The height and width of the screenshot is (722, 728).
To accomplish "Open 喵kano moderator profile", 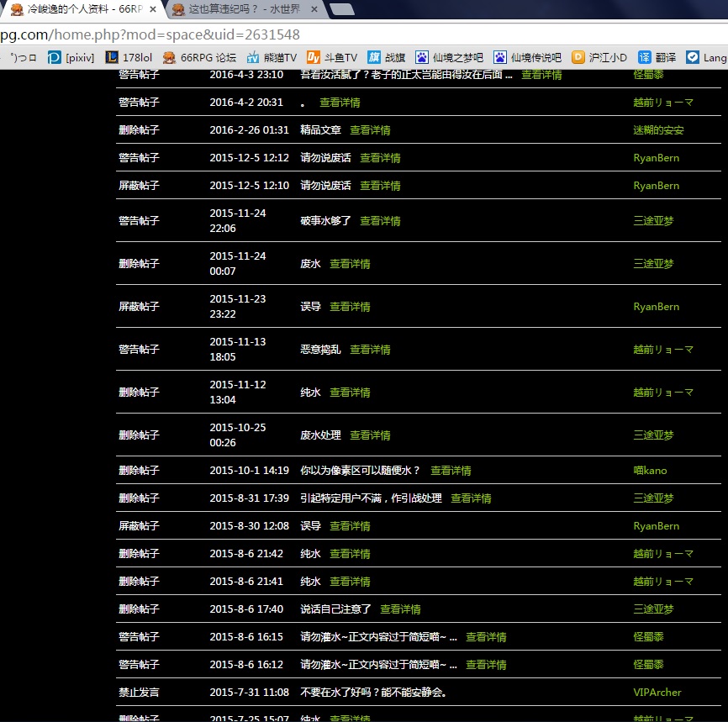I will click(650, 471).
